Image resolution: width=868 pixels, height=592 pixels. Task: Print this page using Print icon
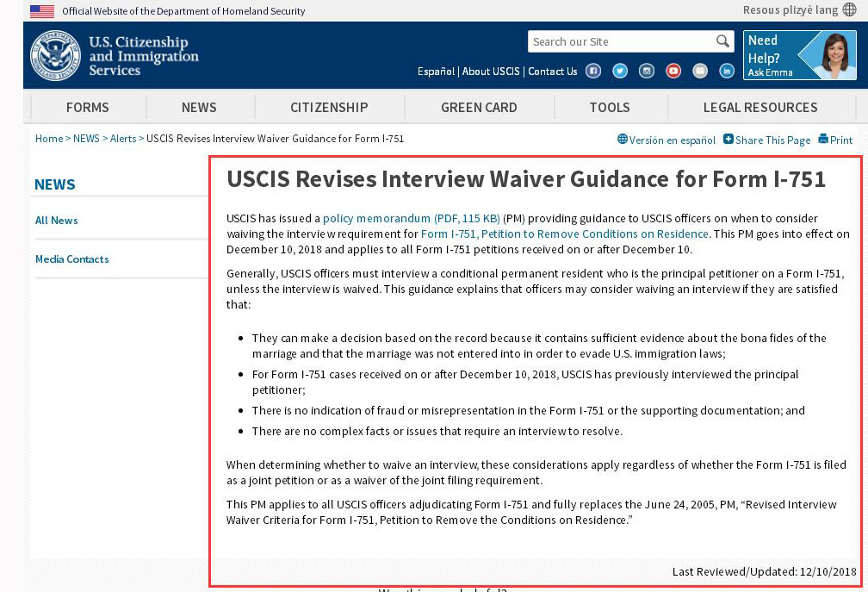[x=835, y=140]
